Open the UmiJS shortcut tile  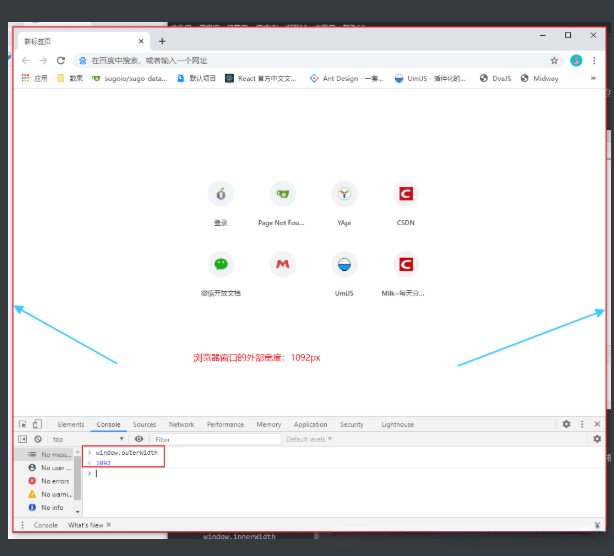[344, 273]
